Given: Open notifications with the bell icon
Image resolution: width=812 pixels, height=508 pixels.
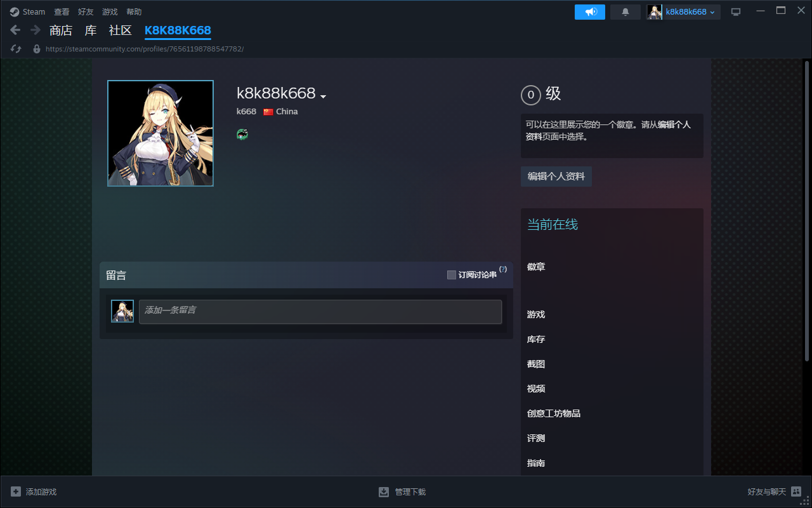Looking at the screenshot, I should click(x=625, y=12).
